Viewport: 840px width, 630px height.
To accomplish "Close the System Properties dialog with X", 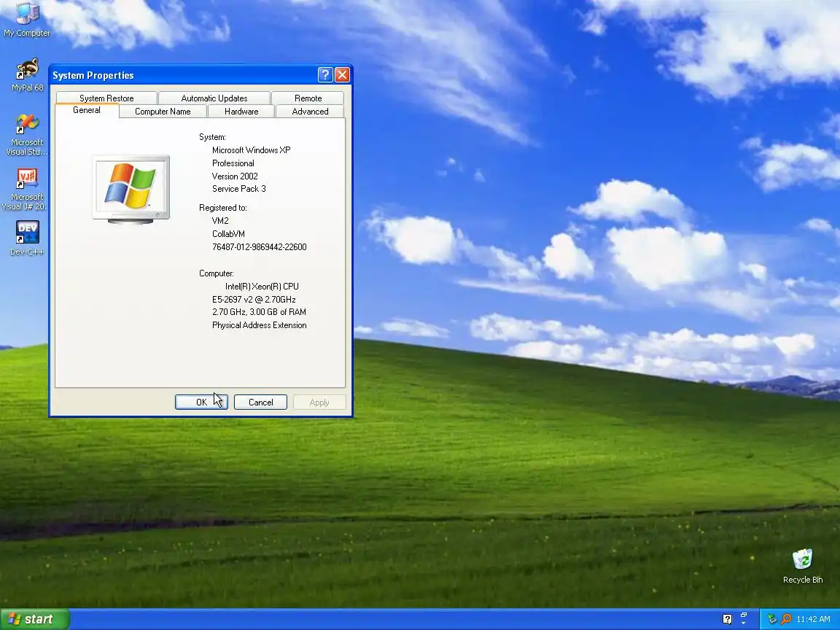I will [x=342, y=75].
